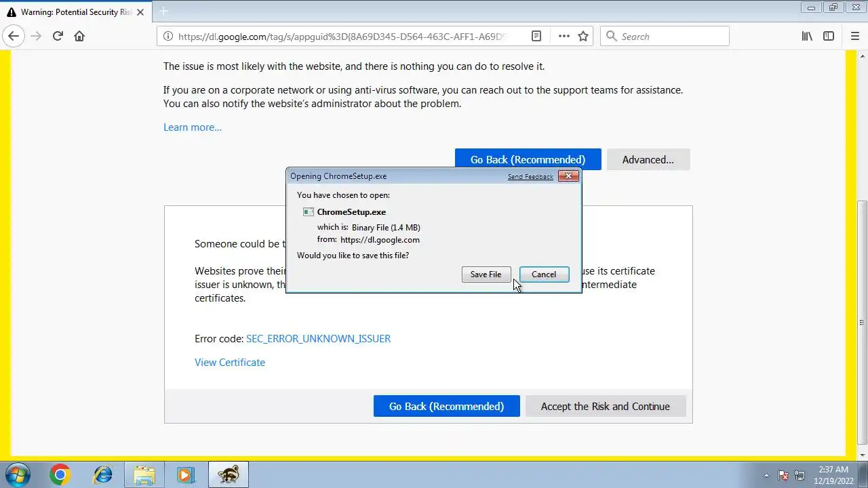
Task: Go back using the Firefox back arrow
Action: [x=14, y=37]
